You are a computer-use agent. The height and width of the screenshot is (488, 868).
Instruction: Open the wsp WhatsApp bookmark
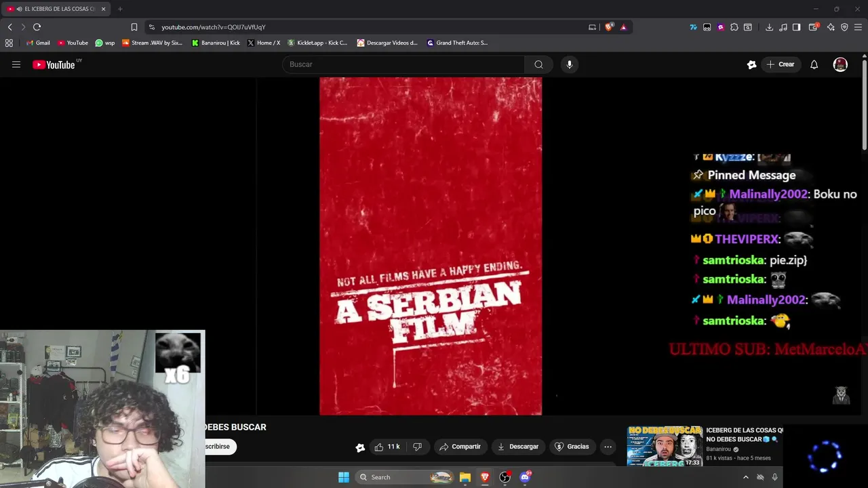tap(105, 43)
